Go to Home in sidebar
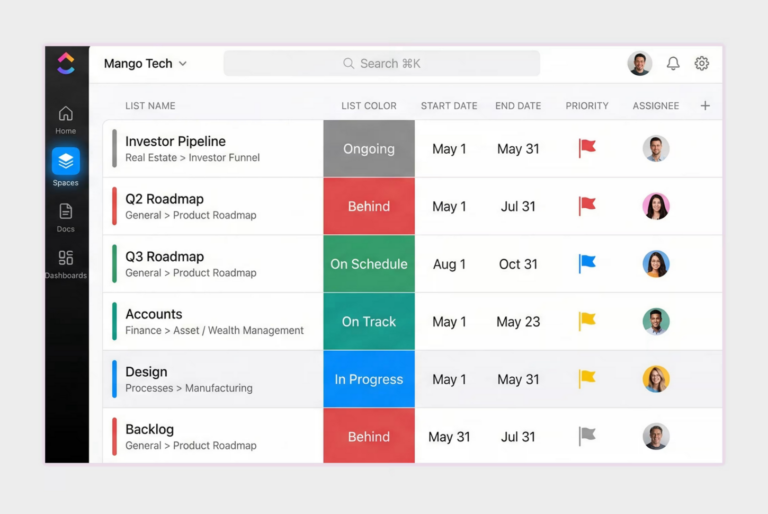 pos(66,120)
